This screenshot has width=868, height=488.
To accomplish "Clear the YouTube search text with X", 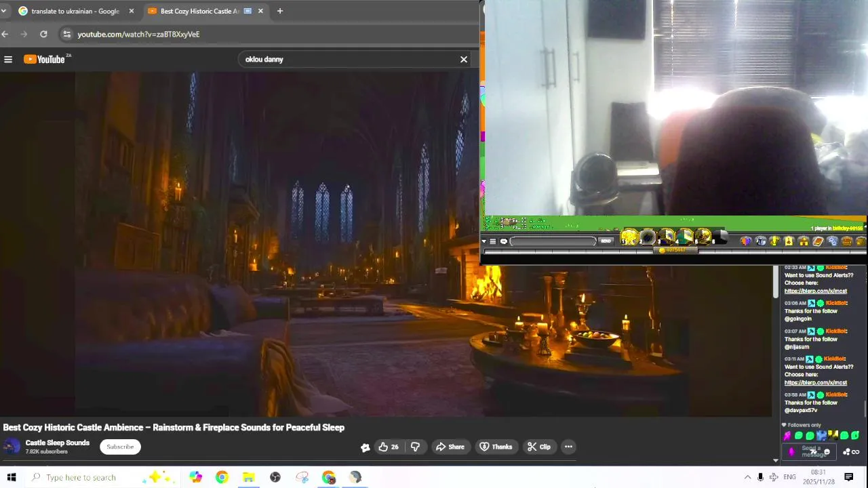I will pos(464,60).
